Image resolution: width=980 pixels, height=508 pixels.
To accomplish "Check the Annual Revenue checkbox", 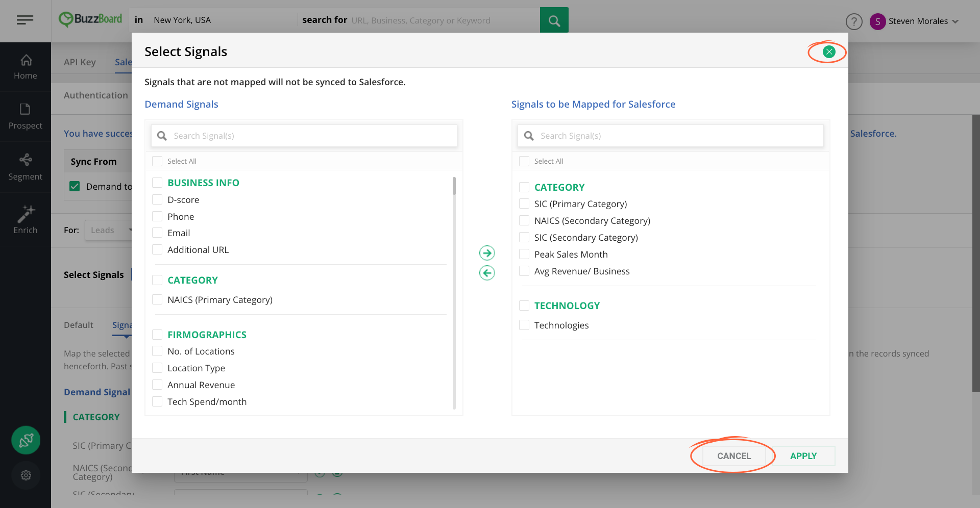I will pos(157,385).
